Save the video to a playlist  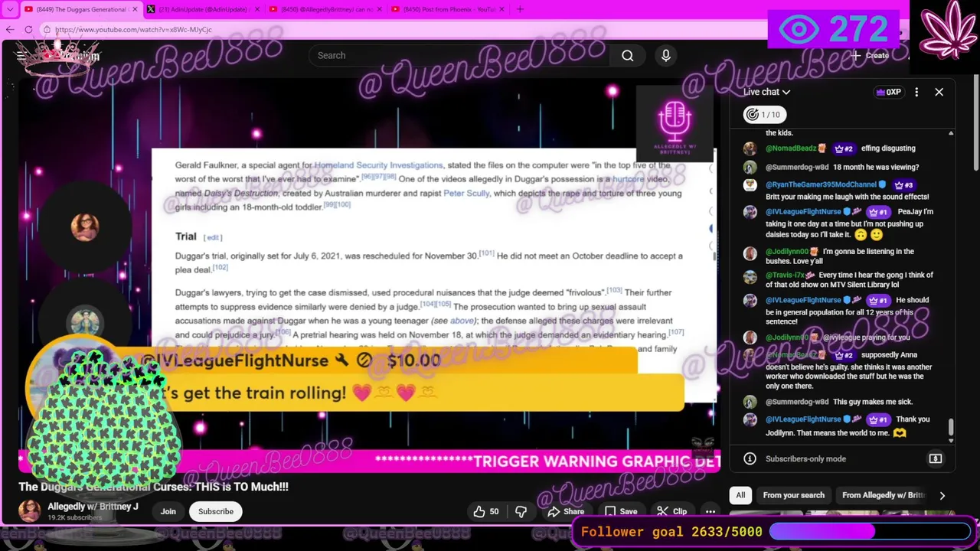pyautogui.click(x=620, y=511)
